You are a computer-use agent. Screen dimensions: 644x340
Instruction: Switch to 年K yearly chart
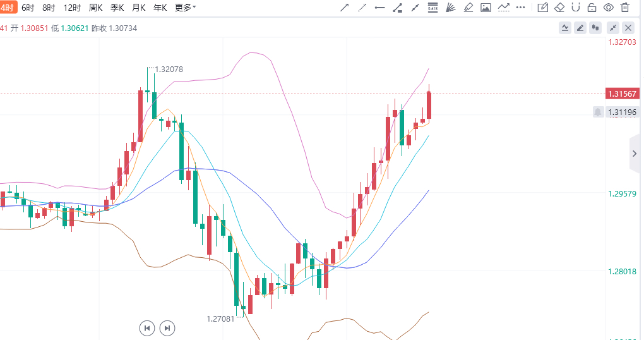coord(160,8)
